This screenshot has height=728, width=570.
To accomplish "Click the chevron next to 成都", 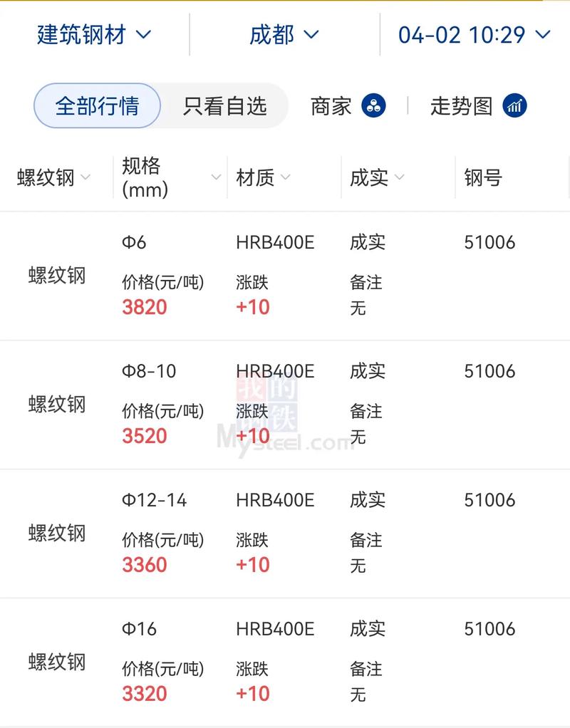I will [x=311, y=35].
